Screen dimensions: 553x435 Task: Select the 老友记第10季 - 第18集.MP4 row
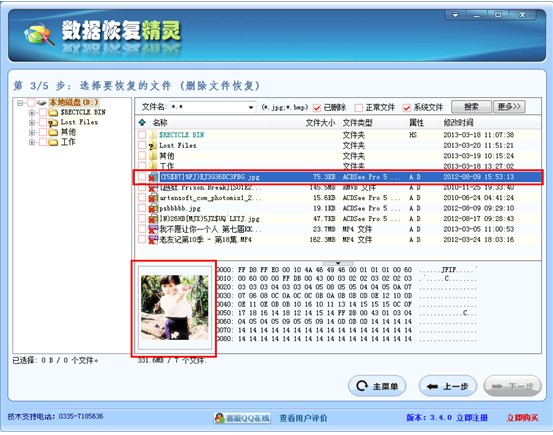[x=339, y=240]
